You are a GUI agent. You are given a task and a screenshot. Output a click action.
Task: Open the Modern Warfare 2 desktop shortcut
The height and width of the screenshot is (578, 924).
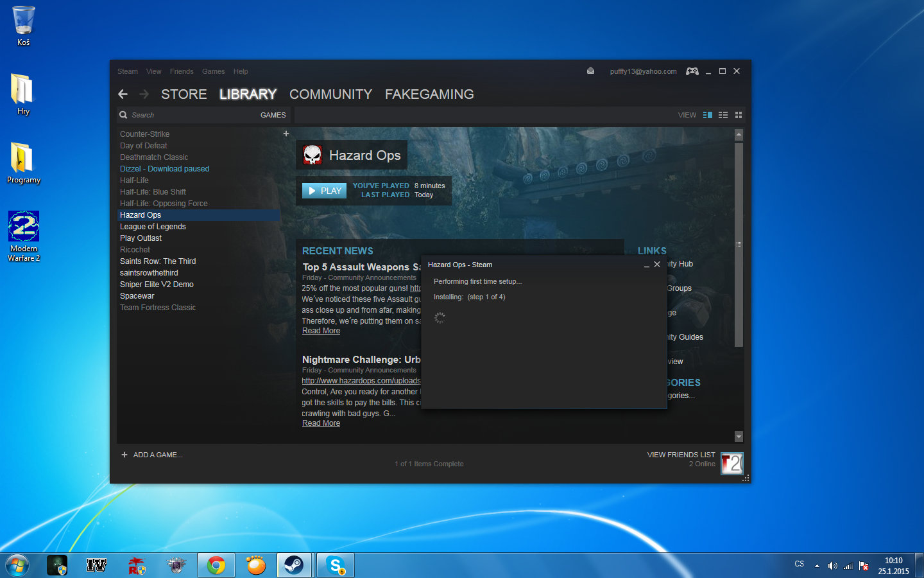[x=24, y=236]
